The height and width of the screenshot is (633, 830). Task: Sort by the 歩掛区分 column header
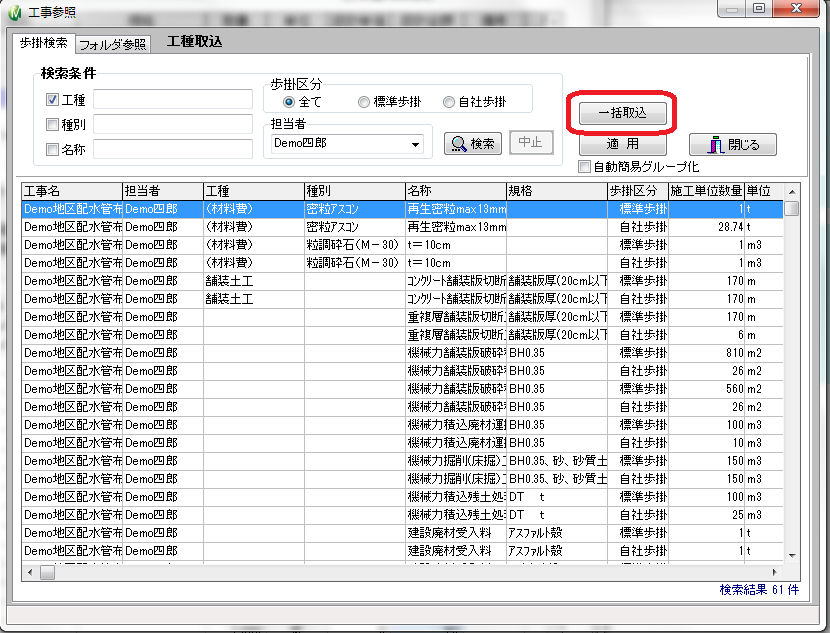coord(638,191)
